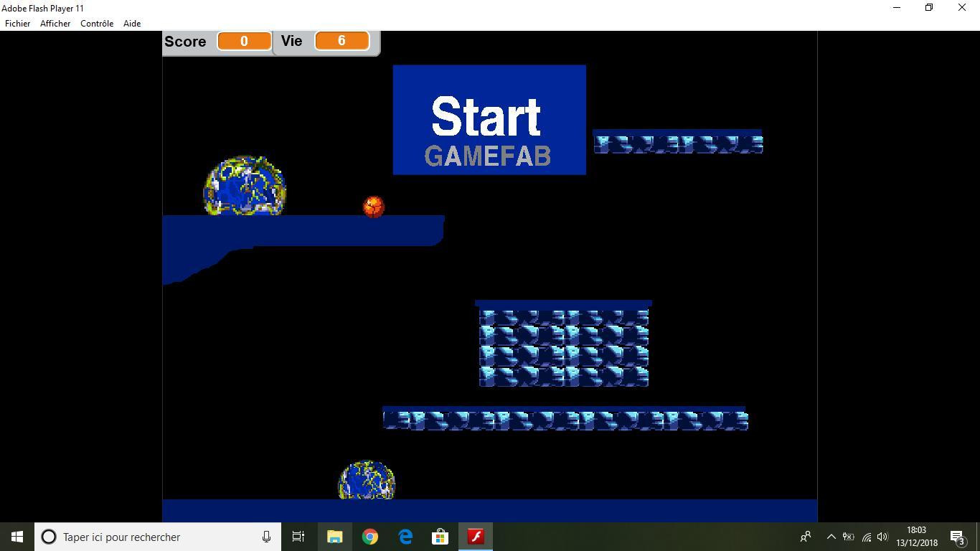Click the taskbar search field
The width and height of the screenshot is (980, 551).
point(158,537)
